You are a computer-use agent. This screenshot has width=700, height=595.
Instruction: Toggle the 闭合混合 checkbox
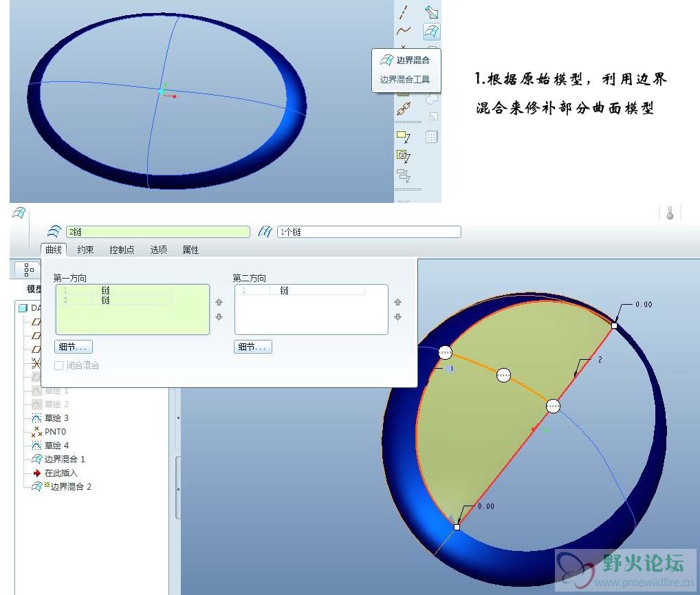point(58,365)
